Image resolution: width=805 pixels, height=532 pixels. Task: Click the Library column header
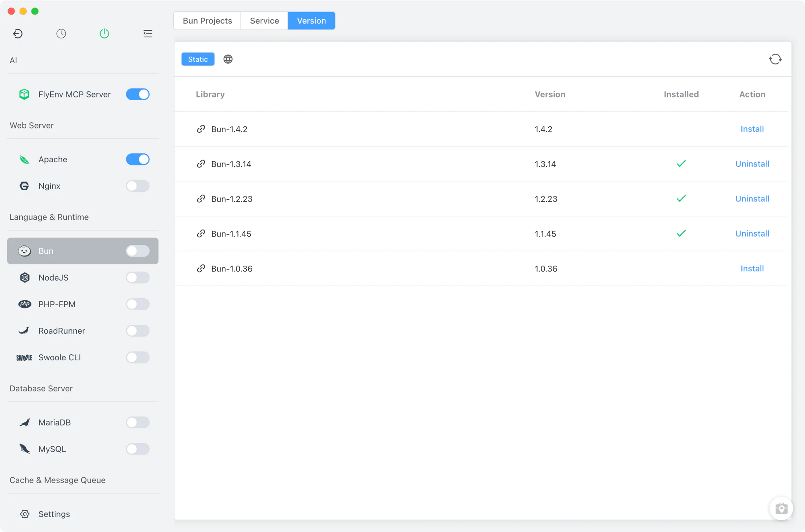tap(210, 94)
